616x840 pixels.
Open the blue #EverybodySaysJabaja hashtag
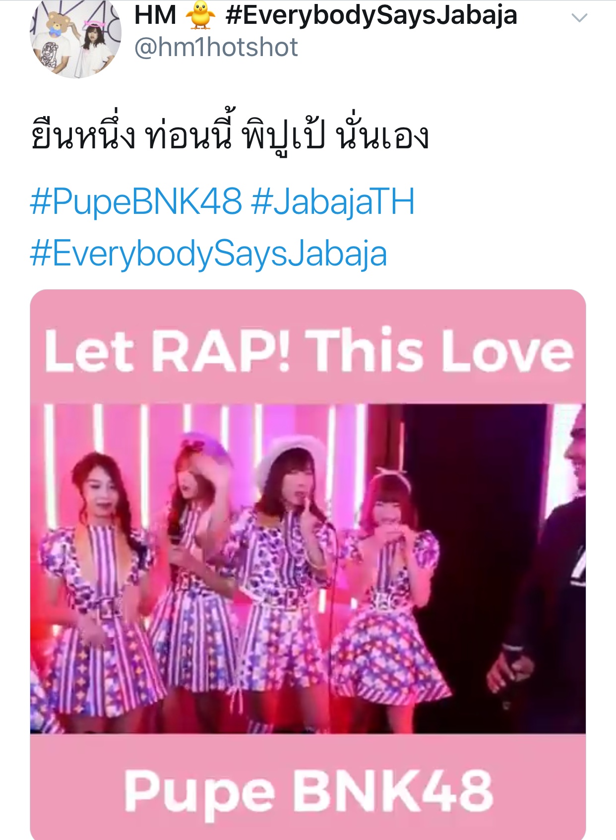coord(209,254)
